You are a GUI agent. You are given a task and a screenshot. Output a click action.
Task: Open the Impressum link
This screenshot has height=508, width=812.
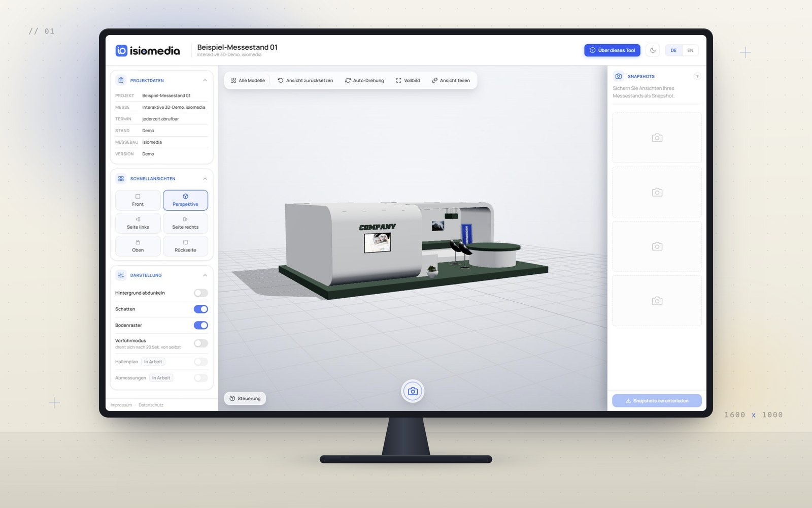click(x=121, y=405)
